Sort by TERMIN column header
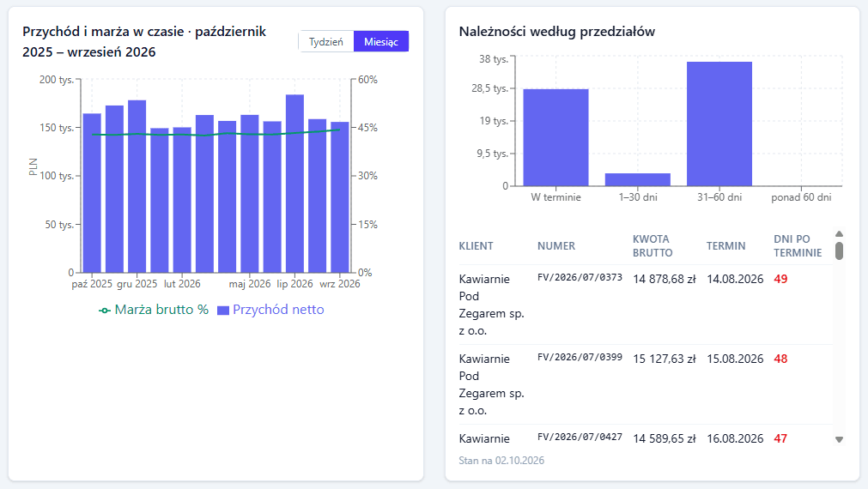The height and width of the screenshot is (489, 868). 725,246
